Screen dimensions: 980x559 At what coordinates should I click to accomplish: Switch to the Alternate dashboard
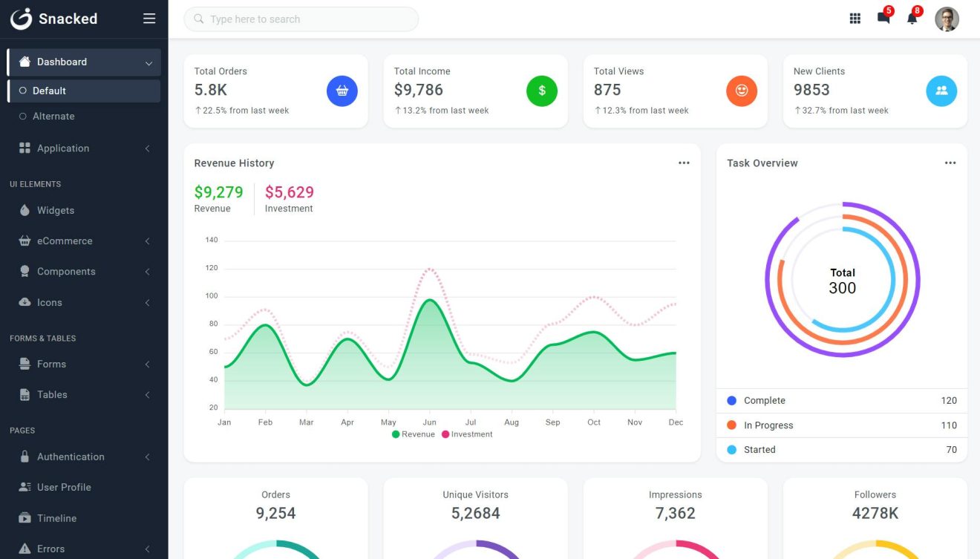click(x=55, y=116)
